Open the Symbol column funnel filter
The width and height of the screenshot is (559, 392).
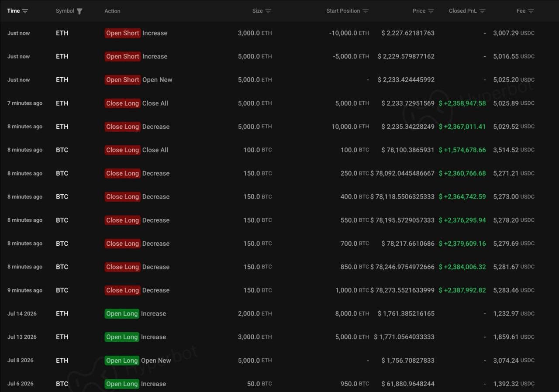[x=79, y=11]
